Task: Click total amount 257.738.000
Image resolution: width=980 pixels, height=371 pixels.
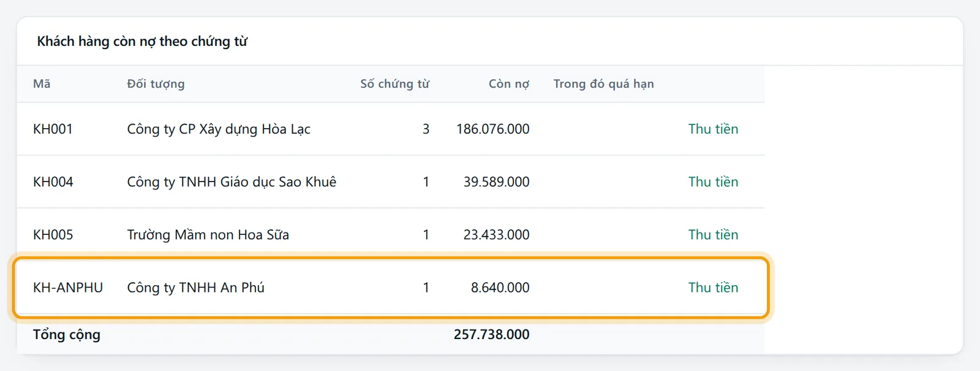Action: pyautogui.click(x=492, y=334)
